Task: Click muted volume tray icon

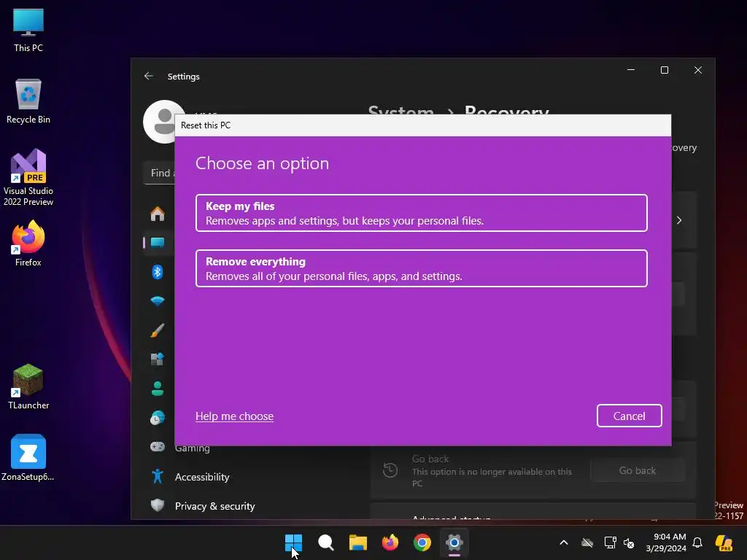Action: pos(629,542)
